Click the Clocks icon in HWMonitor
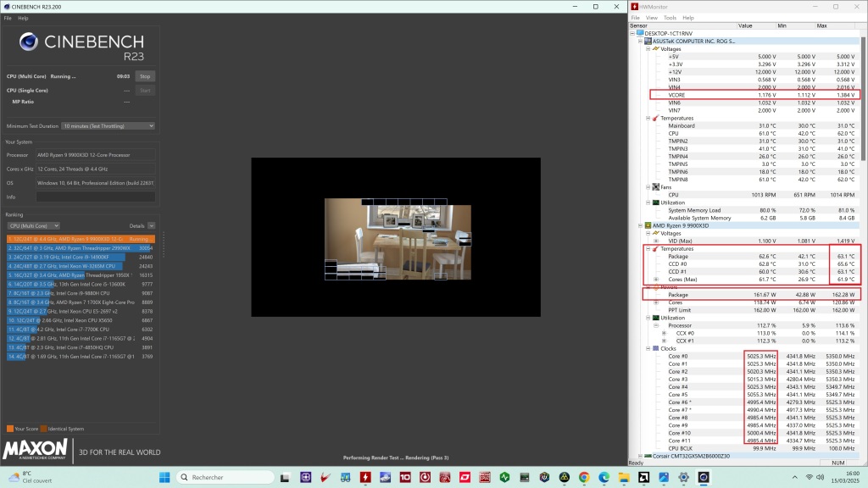This screenshot has height=488, width=868. (655, 348)
